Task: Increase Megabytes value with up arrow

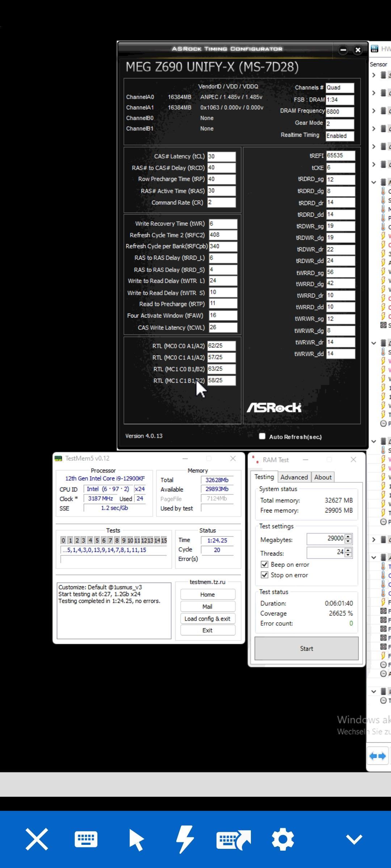Action: pyautogui.click(x=348, y=536)
